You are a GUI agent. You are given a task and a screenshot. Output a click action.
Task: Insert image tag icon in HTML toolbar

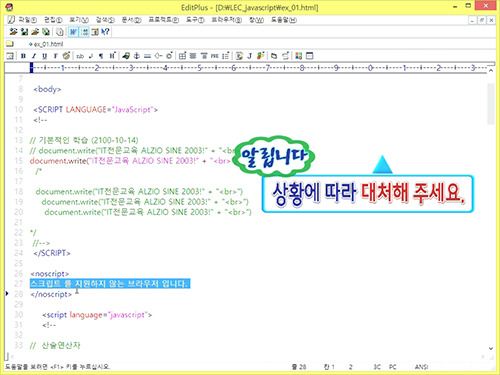point(126,56)
